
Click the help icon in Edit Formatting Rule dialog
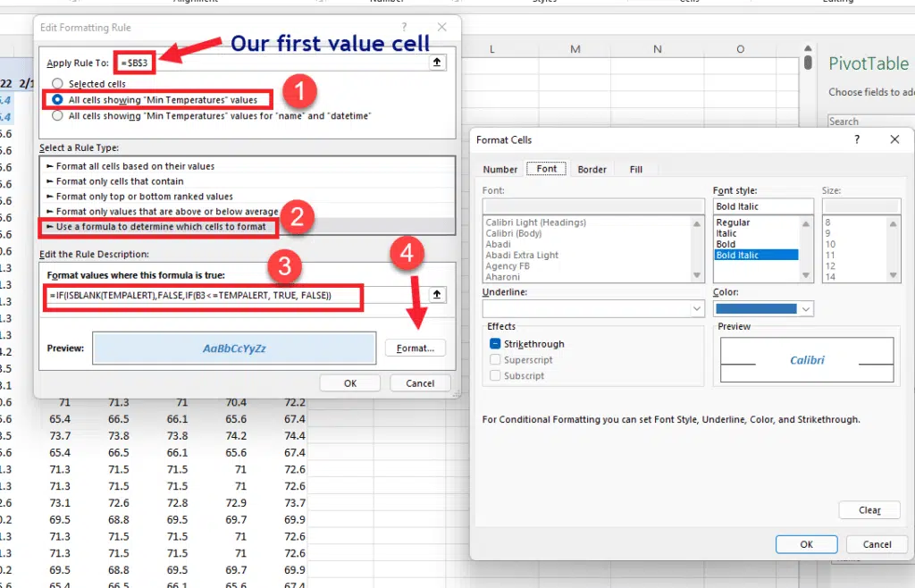404,28
